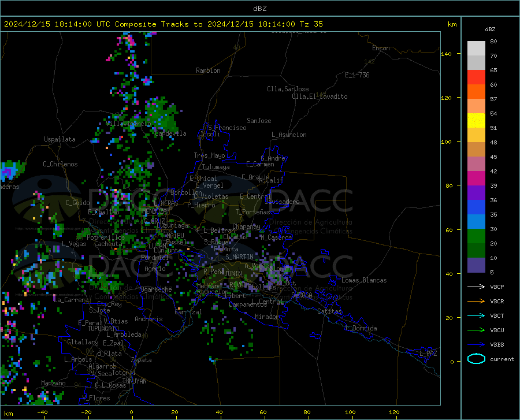Select the bright yellow 54 dBZ swatch
The height and width of the screenshot is (420, 520).
pyautogui.click(x=476, y=121)
